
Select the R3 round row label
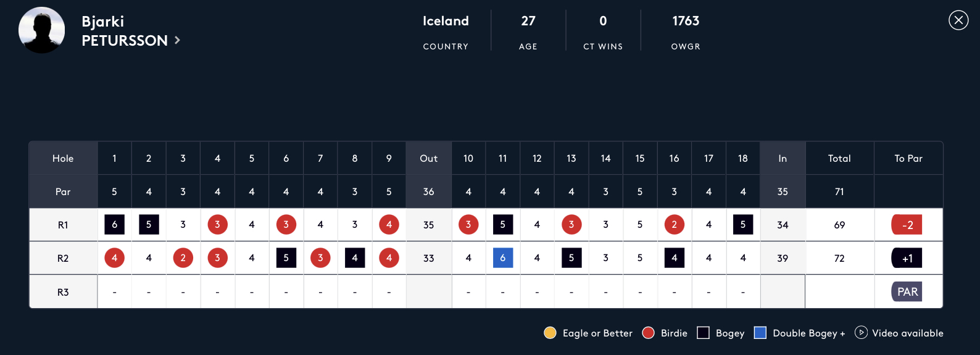(x=63, y=292)
